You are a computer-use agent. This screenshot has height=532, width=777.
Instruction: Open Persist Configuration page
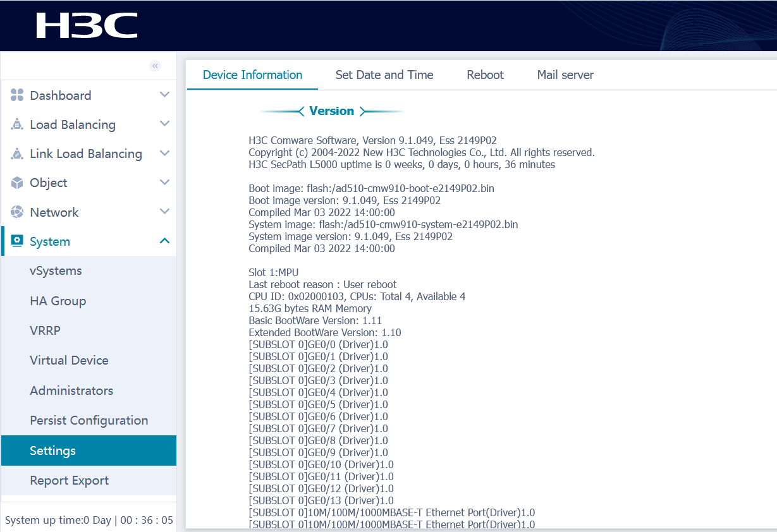point(89,420)
